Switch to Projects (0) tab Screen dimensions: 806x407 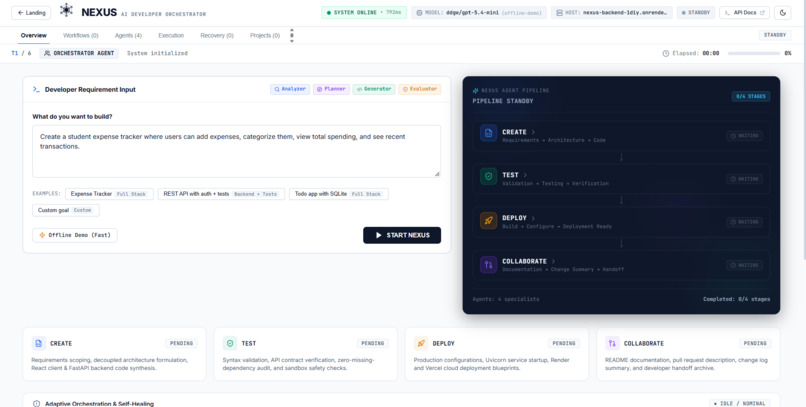coord(265,35)
